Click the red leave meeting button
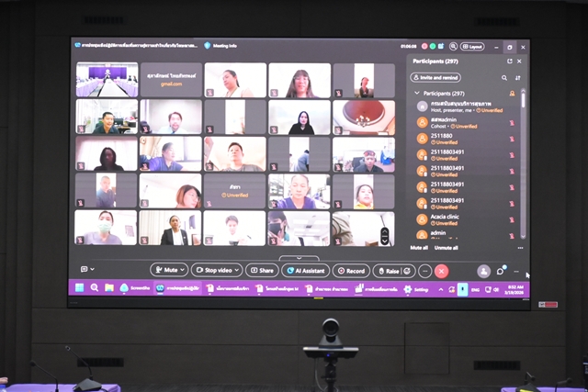The height and width of the screenshot is (392, 588). (x=442, y=271)
